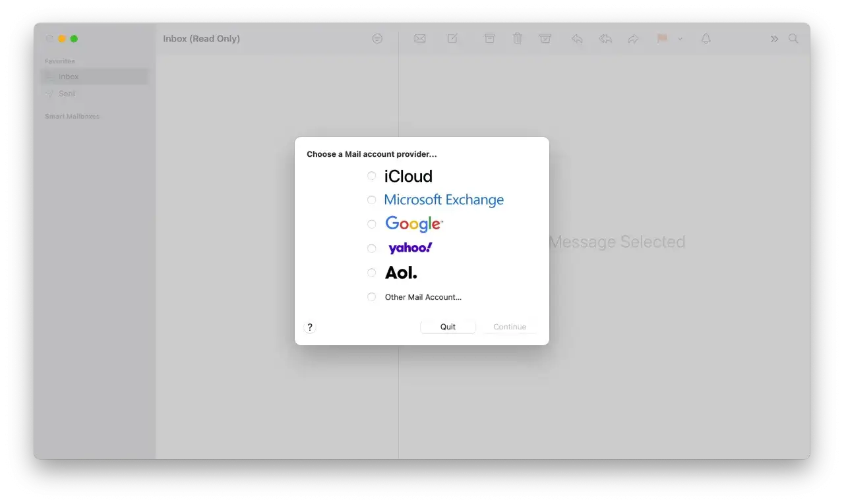
Task: Expand hidden toolbar items with double chevron
Action: (x=774, y=38)
